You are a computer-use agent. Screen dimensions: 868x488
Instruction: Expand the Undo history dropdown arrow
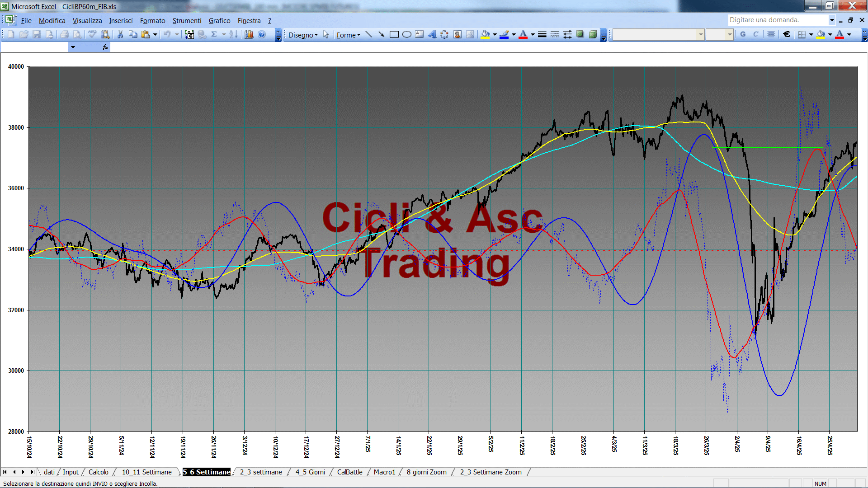(177, 34)
